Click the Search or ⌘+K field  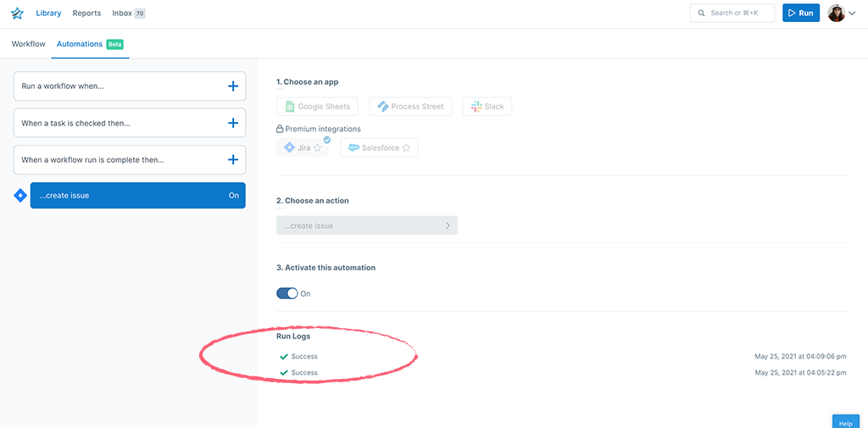[x=732, y=13]
